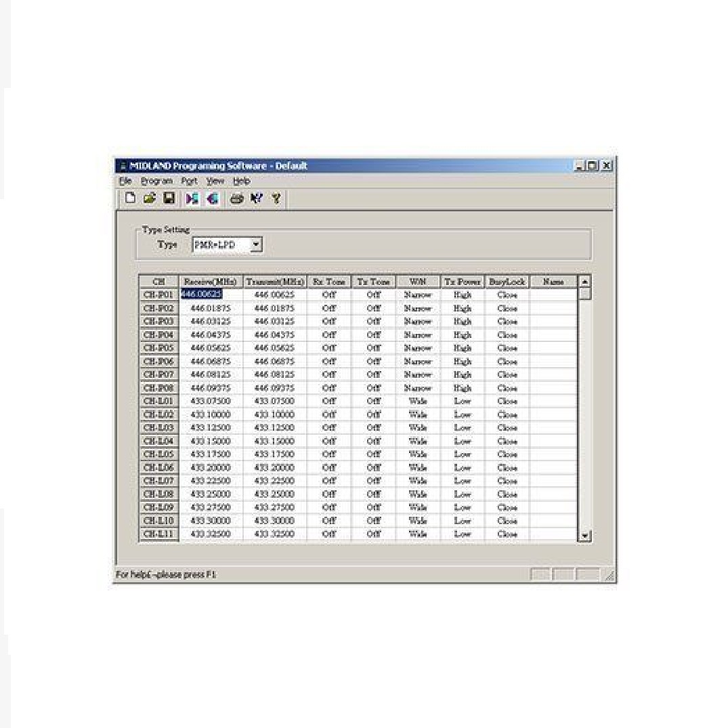
Task: Click the scrollbar up arrow of the channel table
Action: (x=585, y=281)
